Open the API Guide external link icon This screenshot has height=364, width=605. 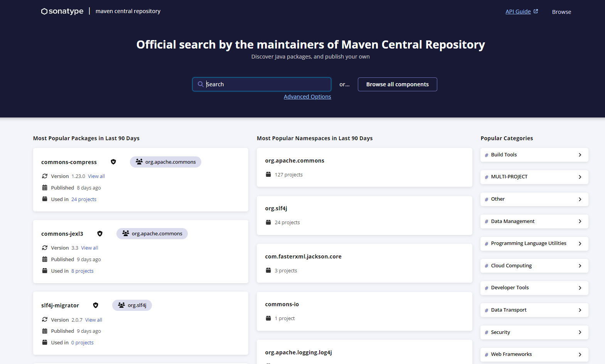[536, 12]
